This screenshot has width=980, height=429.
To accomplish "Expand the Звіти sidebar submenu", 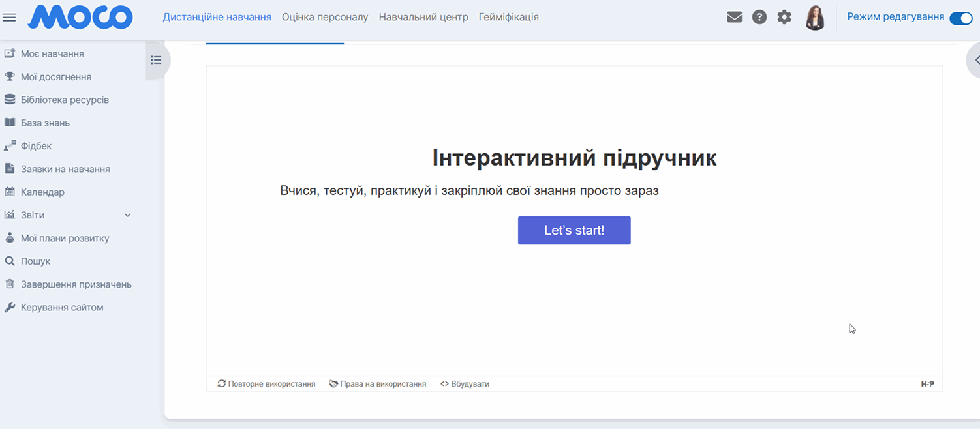I will point(128,215).
